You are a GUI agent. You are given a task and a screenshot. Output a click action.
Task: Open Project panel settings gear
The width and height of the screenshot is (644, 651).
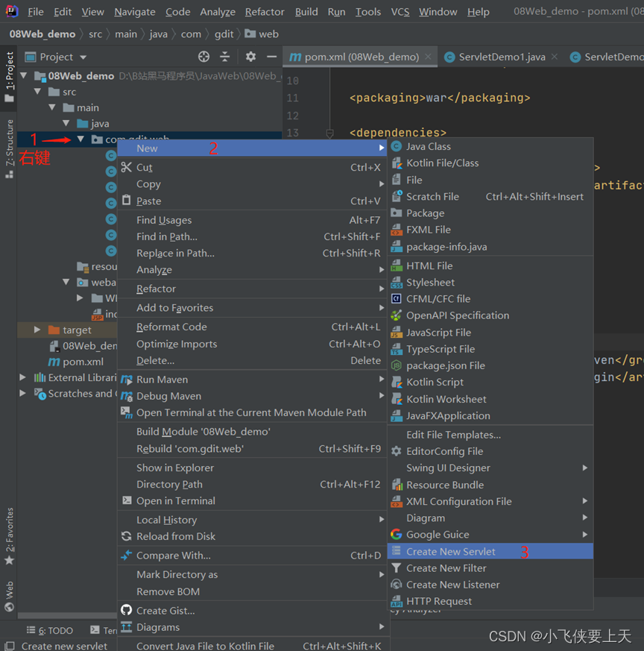(250, 57)
